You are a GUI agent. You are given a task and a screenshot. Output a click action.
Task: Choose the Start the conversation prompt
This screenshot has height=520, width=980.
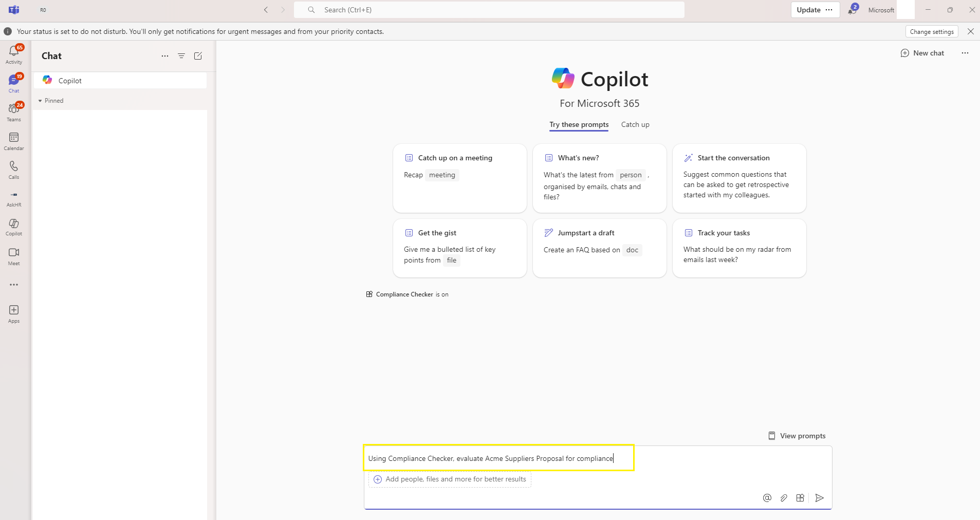739,178
